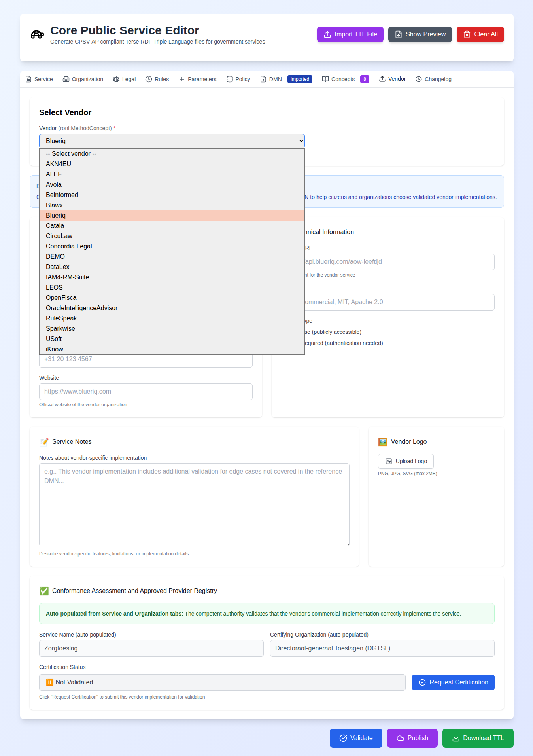This screenshot has height=756, width=533.
Task: Select the -- Select vendor -- option
Action: point(71,153)
